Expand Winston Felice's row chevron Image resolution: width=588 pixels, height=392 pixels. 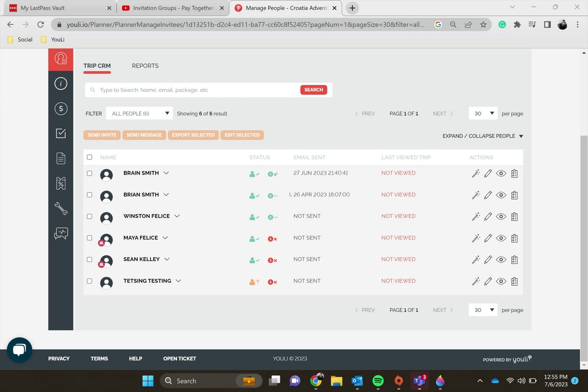[177, 216]
